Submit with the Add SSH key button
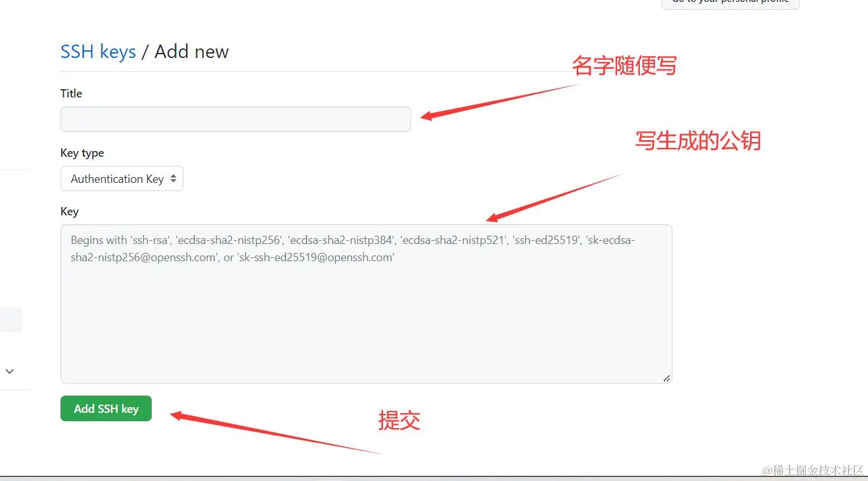 click(x=106, y=408)
